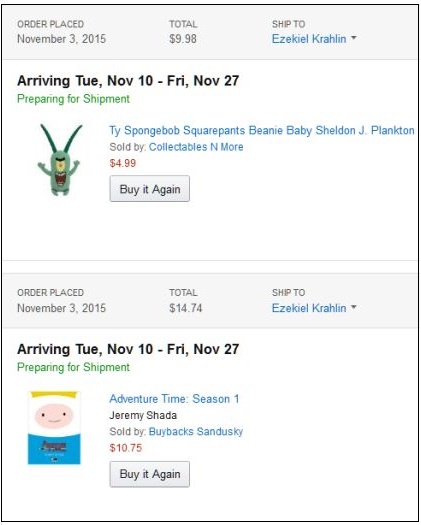The height and width of the screenshot is (525, 421).
Task: Click the $9.98 order total
Action: pos(183,39)
